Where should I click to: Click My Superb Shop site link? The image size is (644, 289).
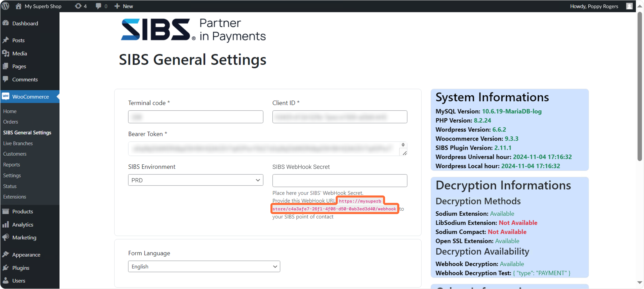43,6
